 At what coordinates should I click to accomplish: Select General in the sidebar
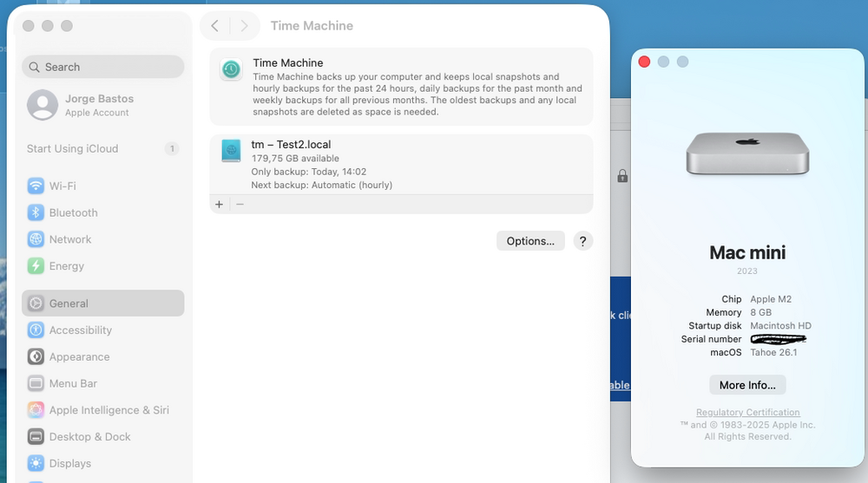point(103,304)
